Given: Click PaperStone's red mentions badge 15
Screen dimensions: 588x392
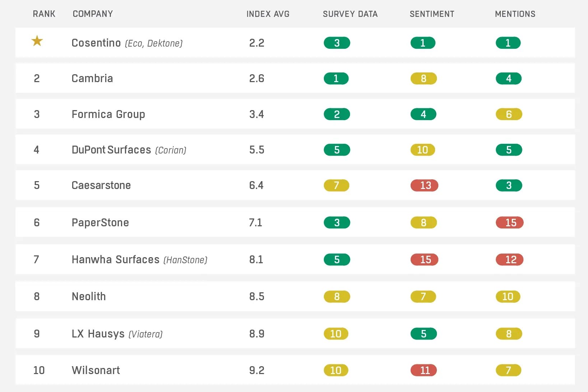Looking at the screenshot, I should (510, 223).
